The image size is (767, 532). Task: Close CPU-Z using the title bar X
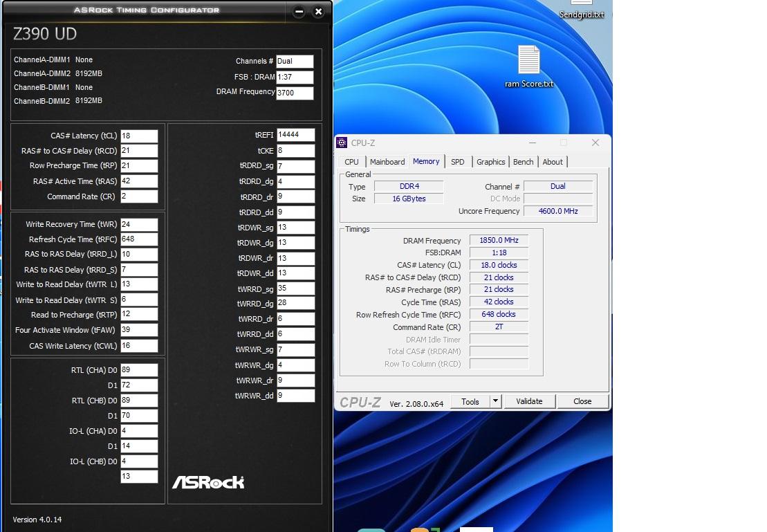595,143
